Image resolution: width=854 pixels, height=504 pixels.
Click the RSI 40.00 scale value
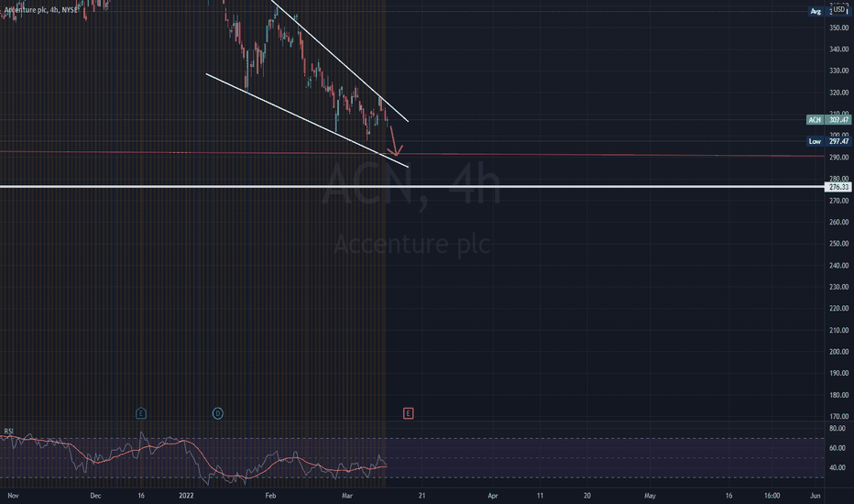coord(838,467)
